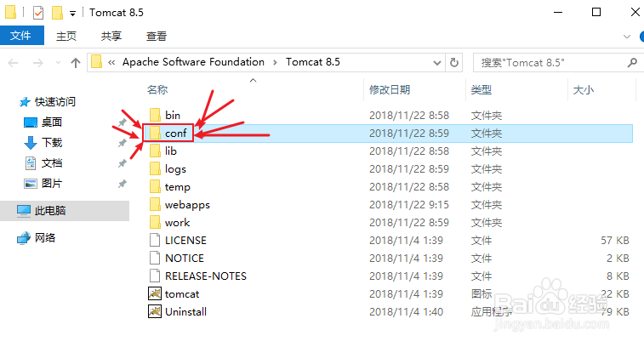This screenshot has width=644, height=347.
Task: Select the RELEASE-NOTES file icon
Action: [155, 276]
